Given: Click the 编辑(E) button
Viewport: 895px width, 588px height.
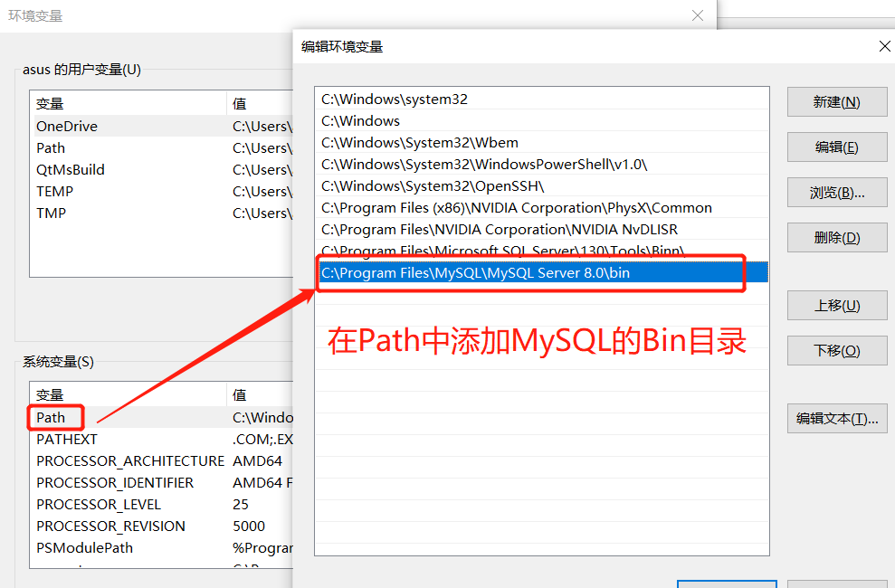Looking at the screenshot, I should click(837, 147).
